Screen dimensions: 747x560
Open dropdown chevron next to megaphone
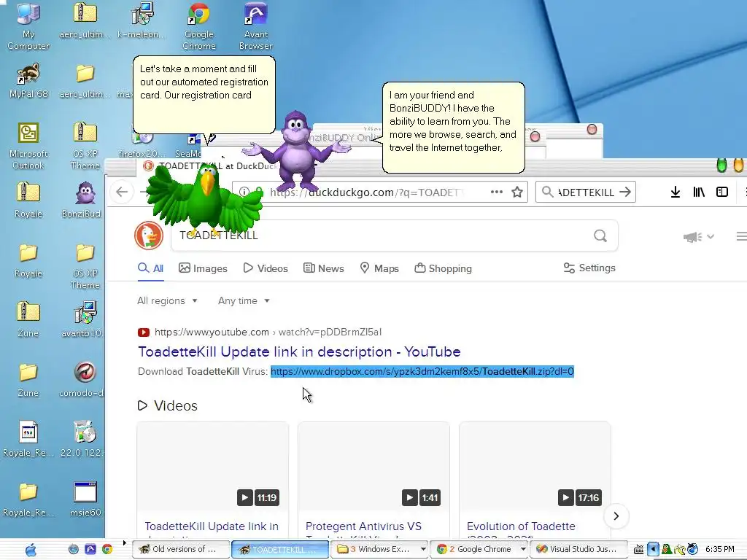coord(711,237)
